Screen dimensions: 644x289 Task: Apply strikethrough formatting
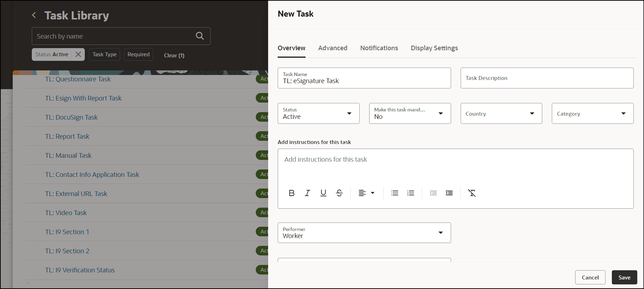[339, 193]
